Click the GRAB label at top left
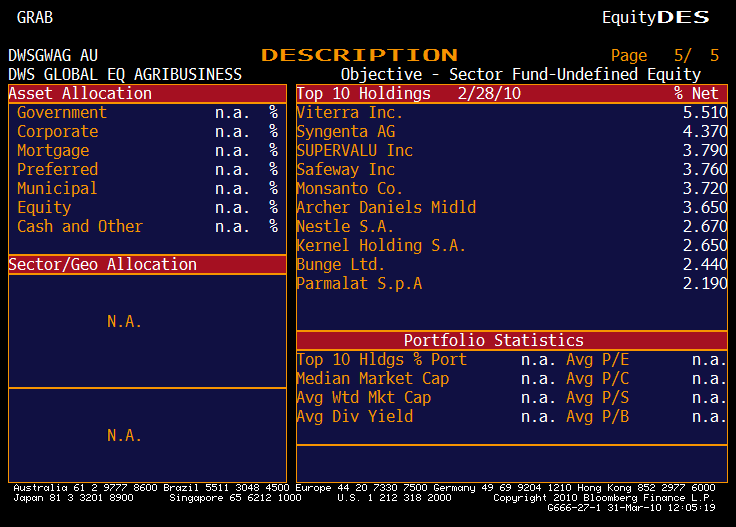Image resolution: width=736 pixels, height=527 pixels. pos(35,17)
